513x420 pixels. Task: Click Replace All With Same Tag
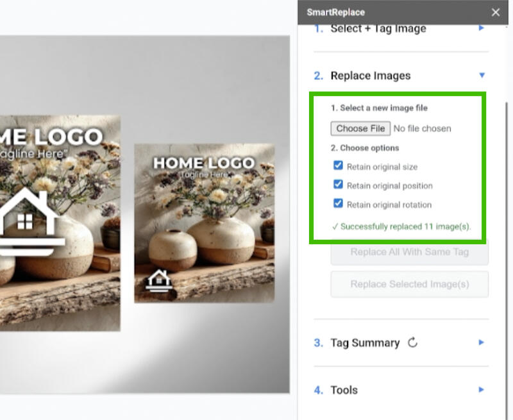[x=409, y=252]
